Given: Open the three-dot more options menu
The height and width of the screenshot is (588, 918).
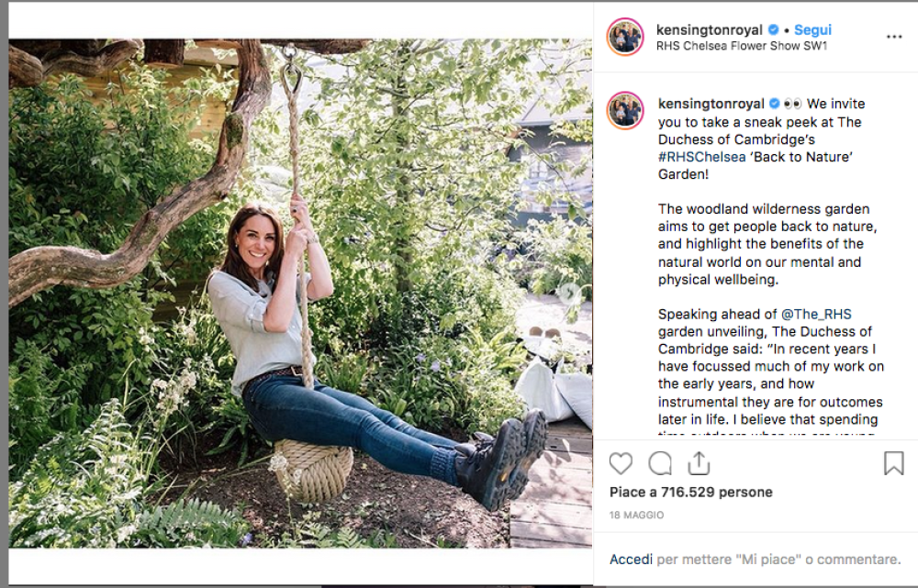Looking at the screenshot, I should (x=894, y=37).
